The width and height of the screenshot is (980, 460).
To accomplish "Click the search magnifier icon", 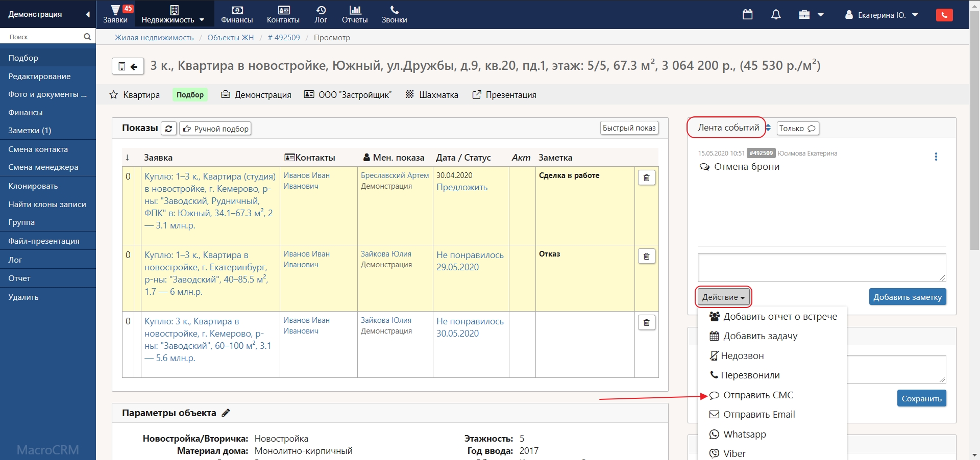I will [87, 37].
